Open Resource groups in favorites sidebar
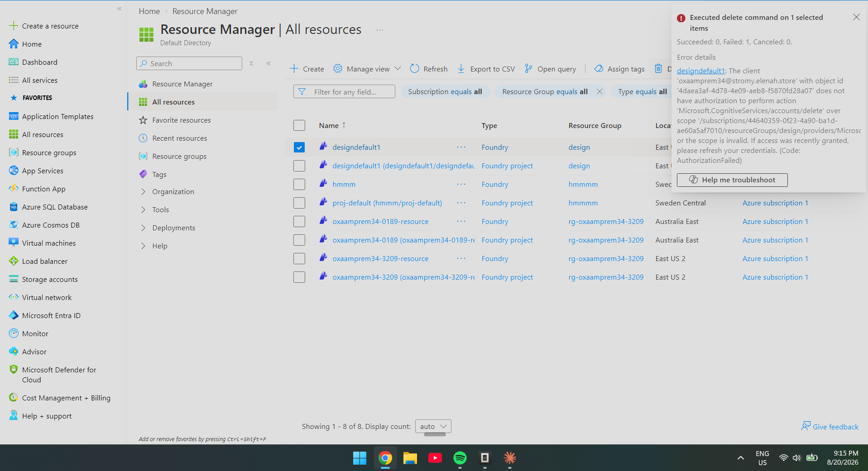This screenshot has width=868, height=471. coord(49,152)
